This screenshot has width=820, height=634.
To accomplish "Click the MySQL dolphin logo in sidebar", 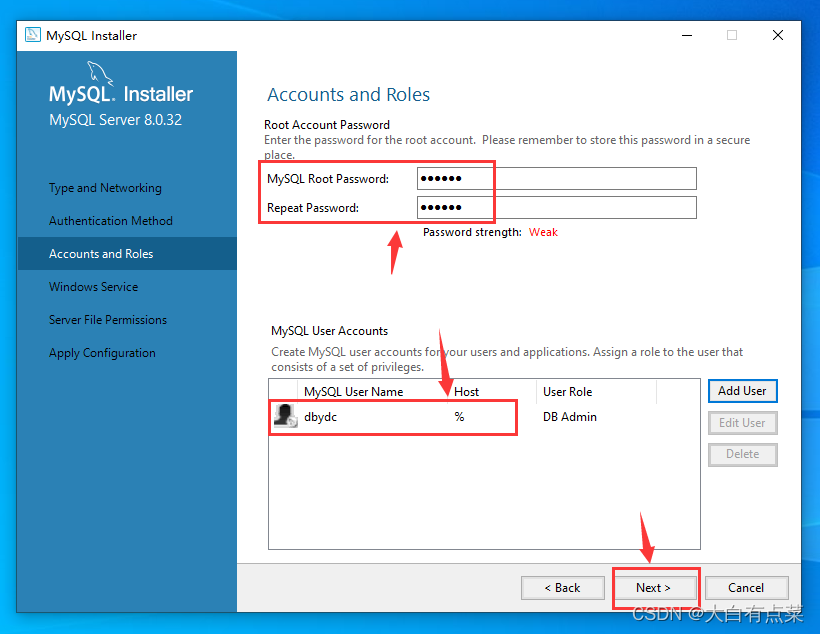I will pyautogui.click(x=100, y=73).
